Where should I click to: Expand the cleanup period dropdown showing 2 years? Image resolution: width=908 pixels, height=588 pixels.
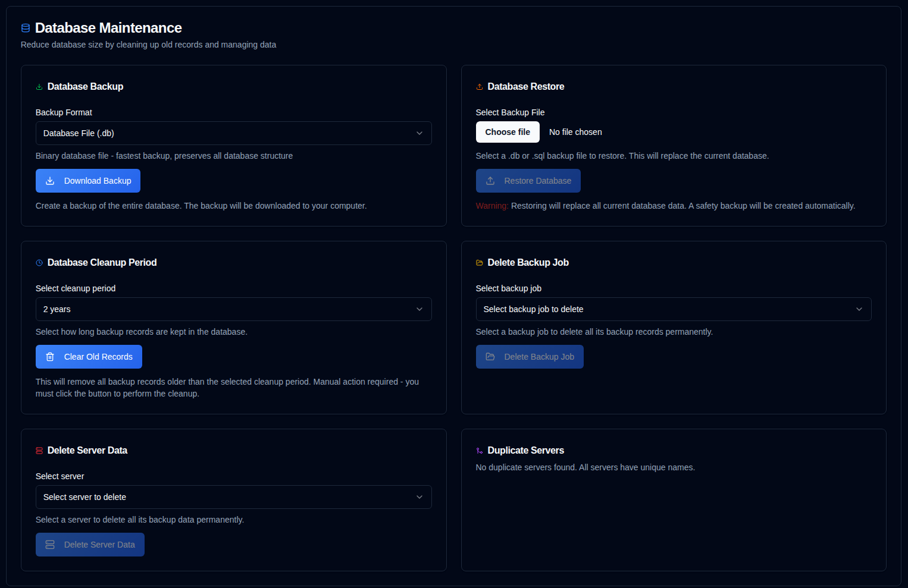coord(233,309)
